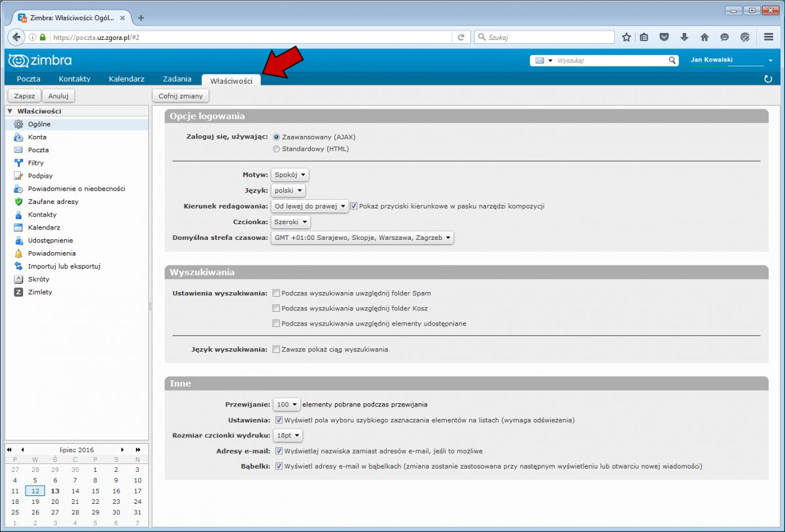Open the Motyw dropdown showing Spokój
Image resolution: width=785 pixels, height=532 pixels.
(290, 175)
